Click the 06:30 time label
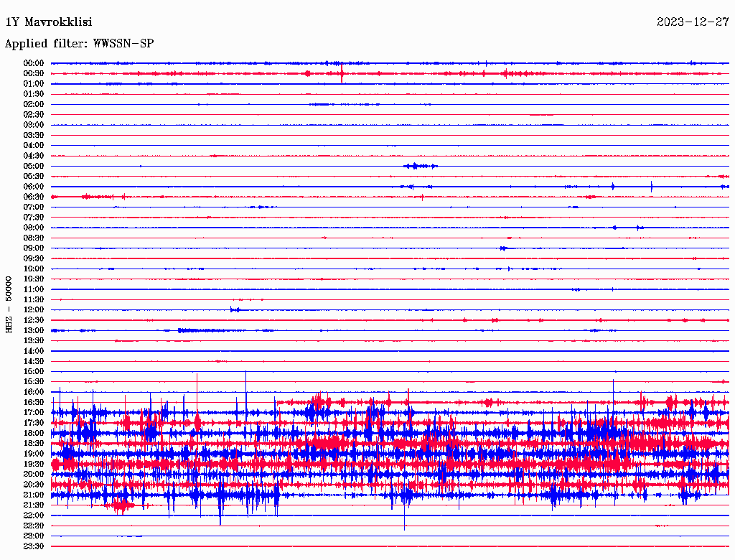Screen dimensions: 735x560 (34, 197)
